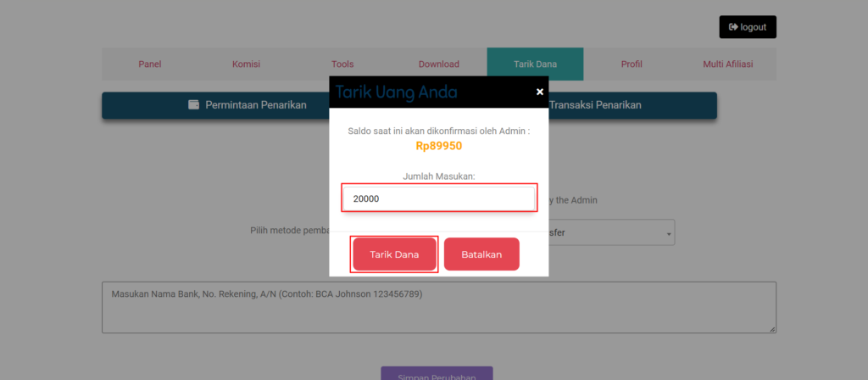Click the wallet icon on Permintaan Penarikan

click(x=194, y=105)
